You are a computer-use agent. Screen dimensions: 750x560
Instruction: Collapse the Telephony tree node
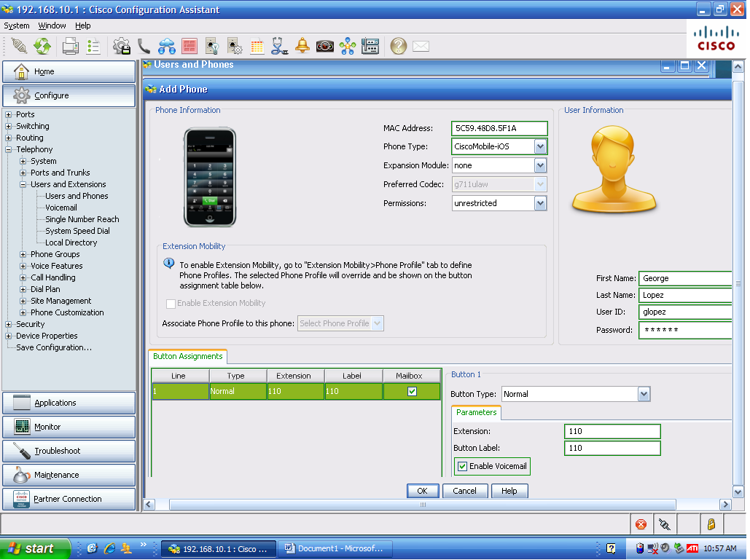click(x=8, y=149)
